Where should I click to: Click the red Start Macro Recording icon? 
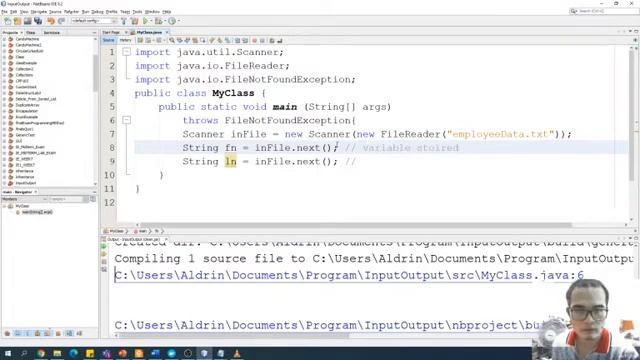pyautogui.click(x=254, y=40)
